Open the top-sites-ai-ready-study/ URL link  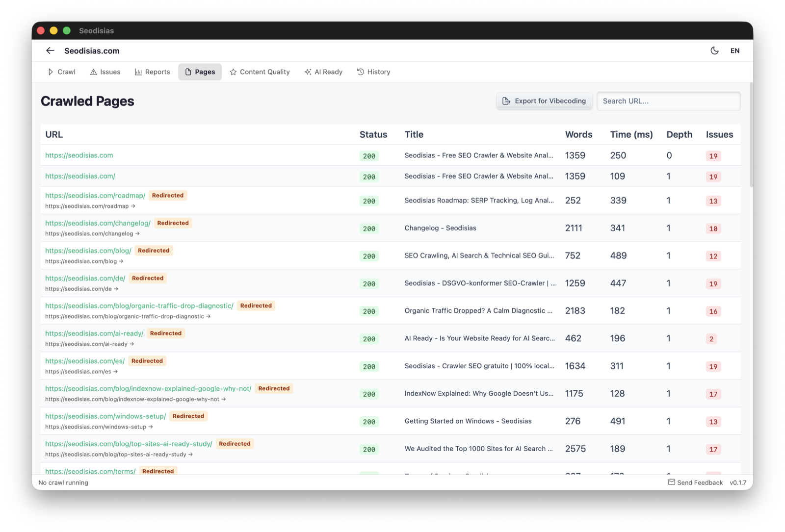pos(129,444)
